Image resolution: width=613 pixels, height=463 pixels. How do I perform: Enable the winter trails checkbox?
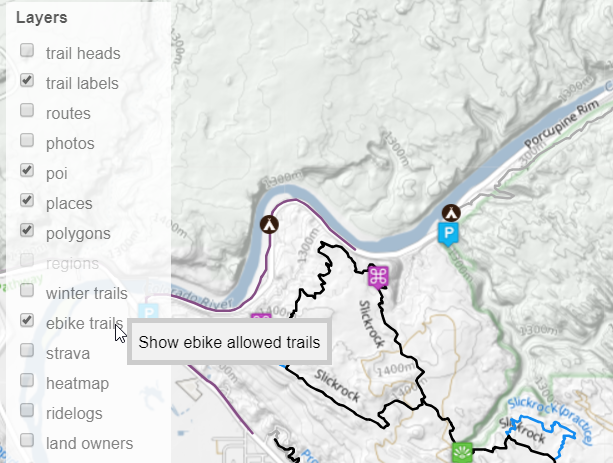[27, 290]
